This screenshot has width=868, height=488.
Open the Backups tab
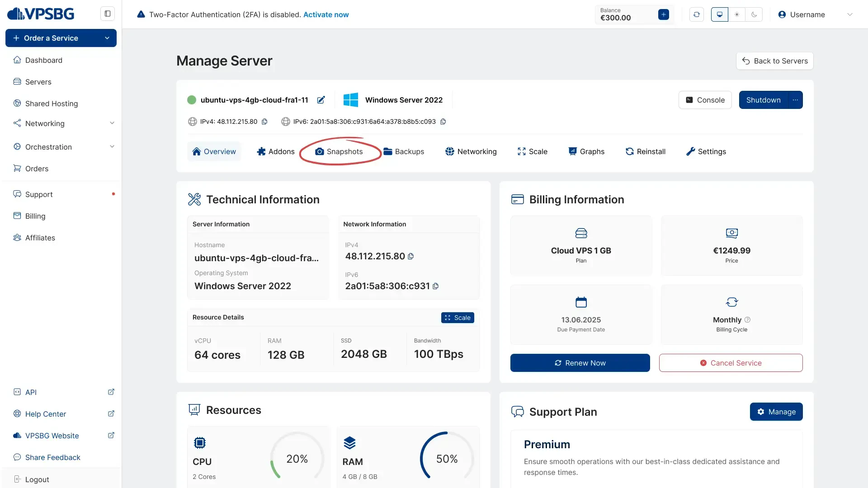pyautogui.click(x=404, y=151)
